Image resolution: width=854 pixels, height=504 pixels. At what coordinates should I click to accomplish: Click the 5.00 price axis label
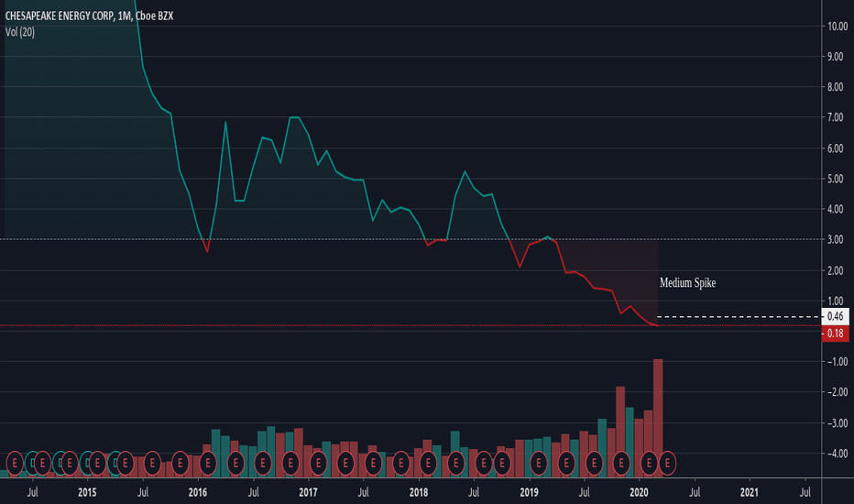tap(836, 179)
